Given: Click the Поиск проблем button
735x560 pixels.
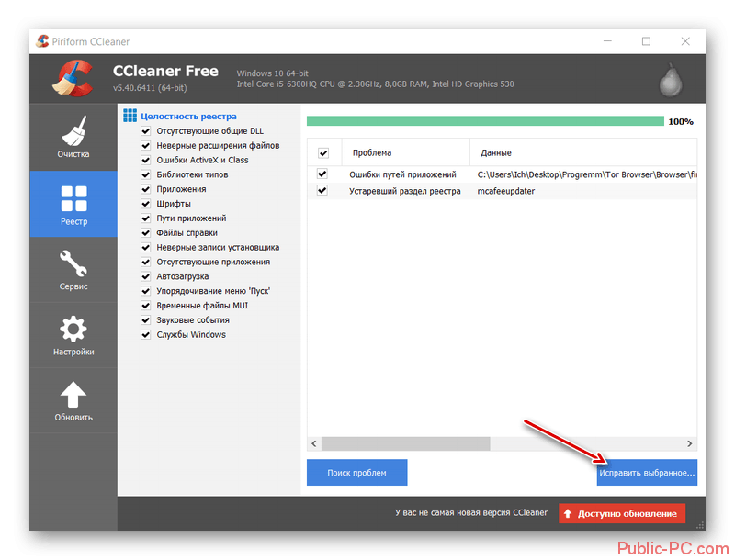Looking at the screenshot, I should point(356,473).
